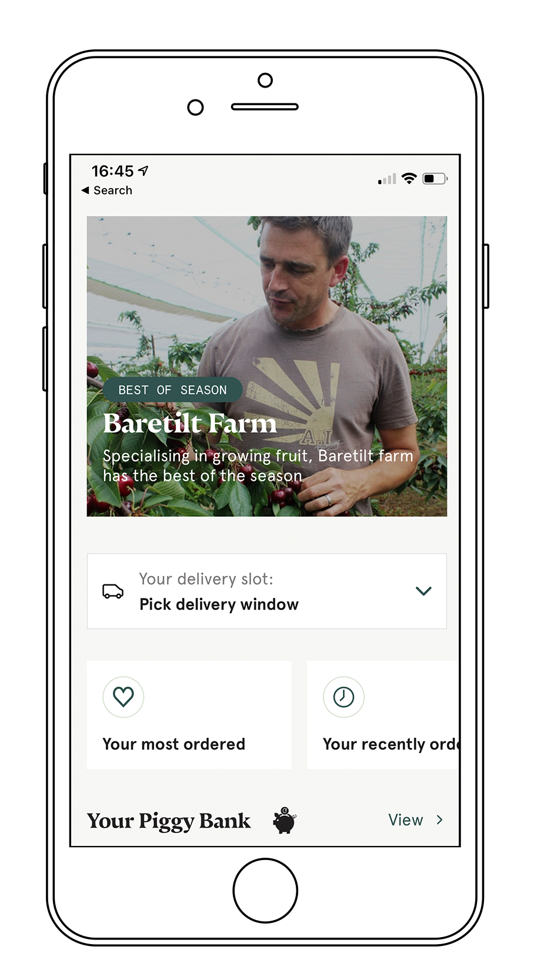Tap the BEST OF SEASON badge
Image resolution: width=534 pixels, height=980 pixels.
(173, 390)
